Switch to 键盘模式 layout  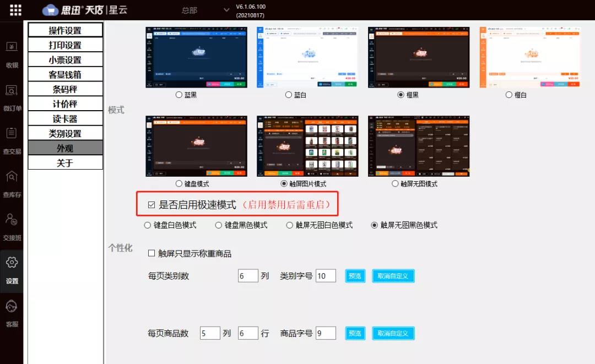pyautogui.click(x=178, y=183)
